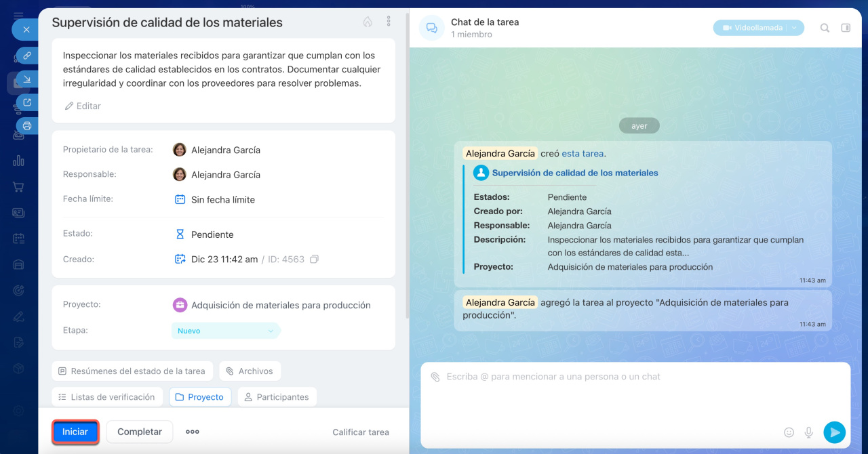Click the microphone voice message icon
The height and width of the screenshot is (454, 868).
pyautogui.click(x=808, y=432)
